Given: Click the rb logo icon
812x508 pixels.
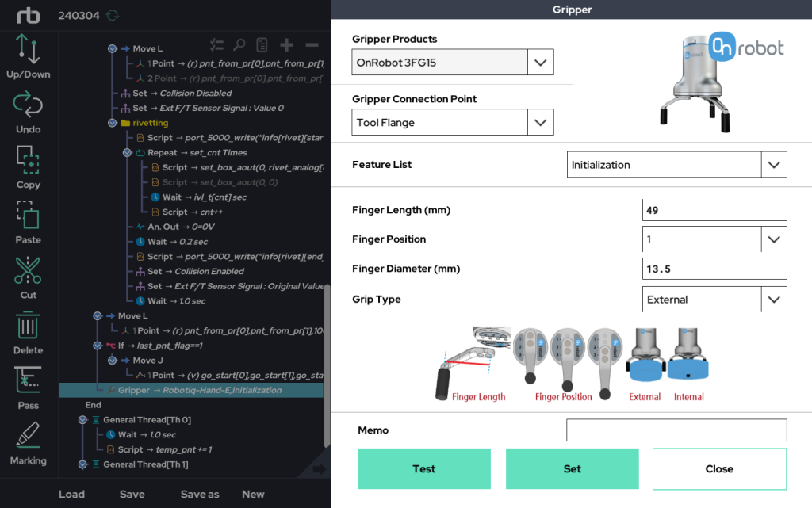Looking at the screenshot, I should [x=28, y=16].
